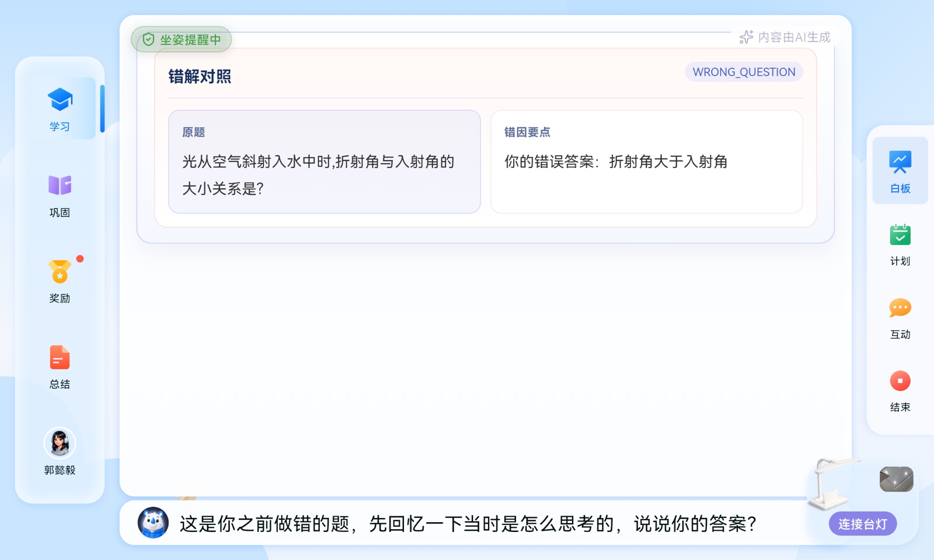Open the camera preview thumbnail
Image resolution: width=934 pixels, height=560 pixels.
click(897, 479)
